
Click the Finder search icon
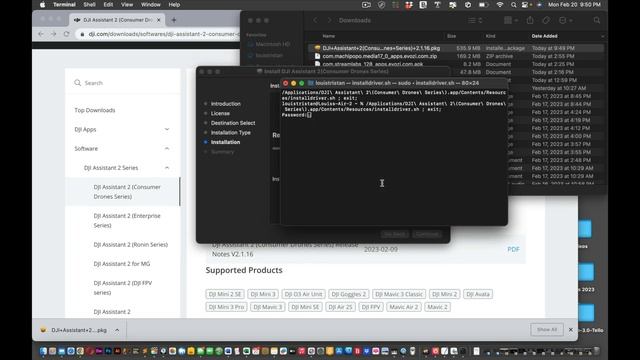coord(597,20)
